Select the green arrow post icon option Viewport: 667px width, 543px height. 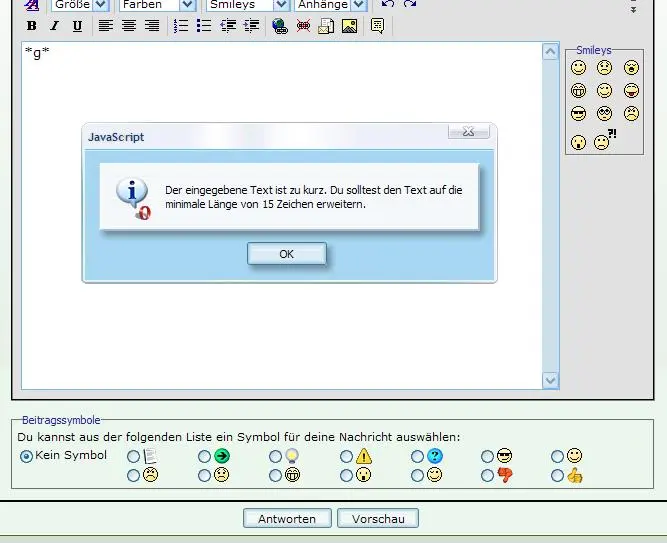point(205,456)
